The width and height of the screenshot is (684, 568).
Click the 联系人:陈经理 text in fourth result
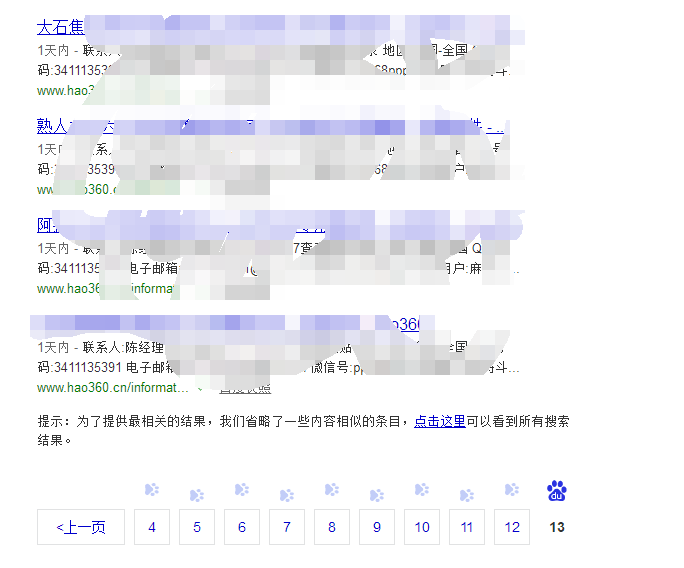tap(123, 347)
